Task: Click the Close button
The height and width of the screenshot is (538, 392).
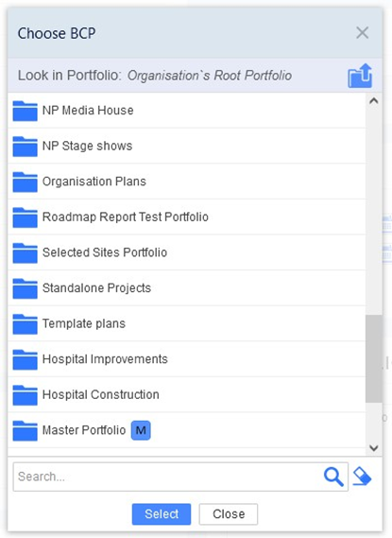Action: 229,514
